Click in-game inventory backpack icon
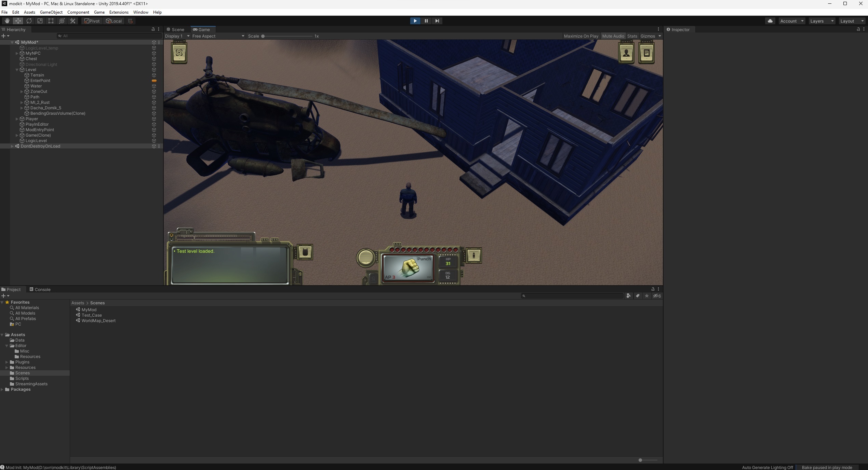Image resolution: width=868 pixels, height=470 pixels. point(305,252)
